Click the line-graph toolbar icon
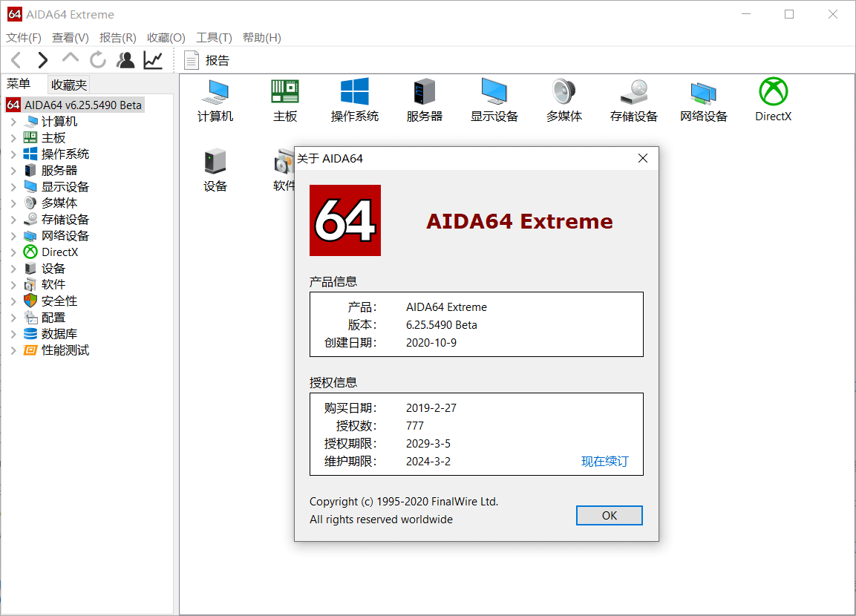The height and width of the screenshot is (616, 856). 153,60
